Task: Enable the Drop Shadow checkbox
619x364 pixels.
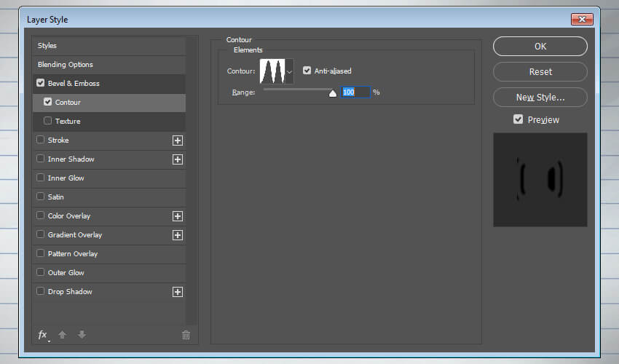Action: coord(40,291)
